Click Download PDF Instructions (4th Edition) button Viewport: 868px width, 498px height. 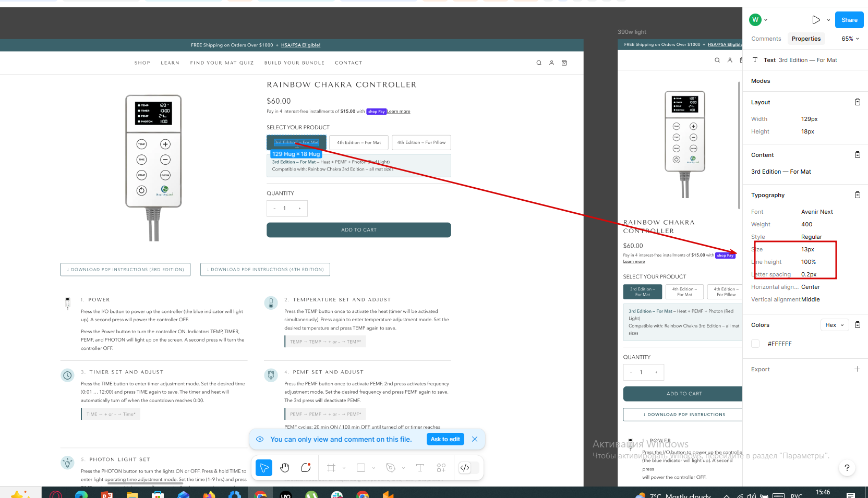click(265, 270)
